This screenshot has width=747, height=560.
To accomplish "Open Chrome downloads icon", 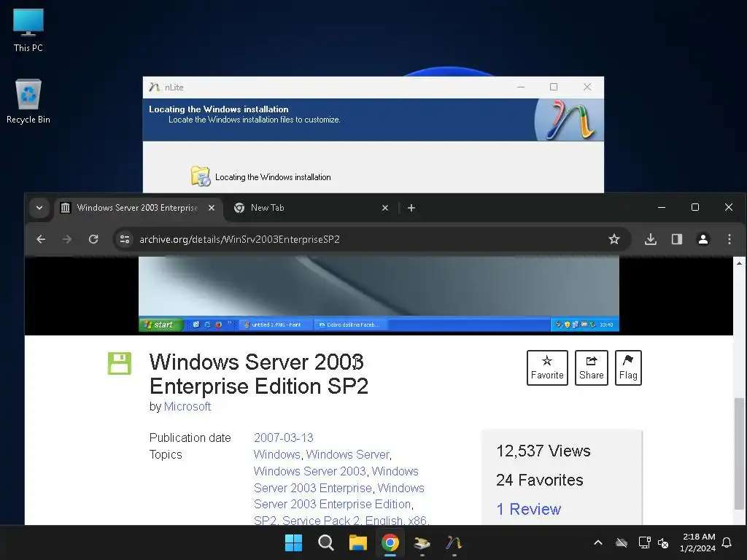I will point(650,239).
